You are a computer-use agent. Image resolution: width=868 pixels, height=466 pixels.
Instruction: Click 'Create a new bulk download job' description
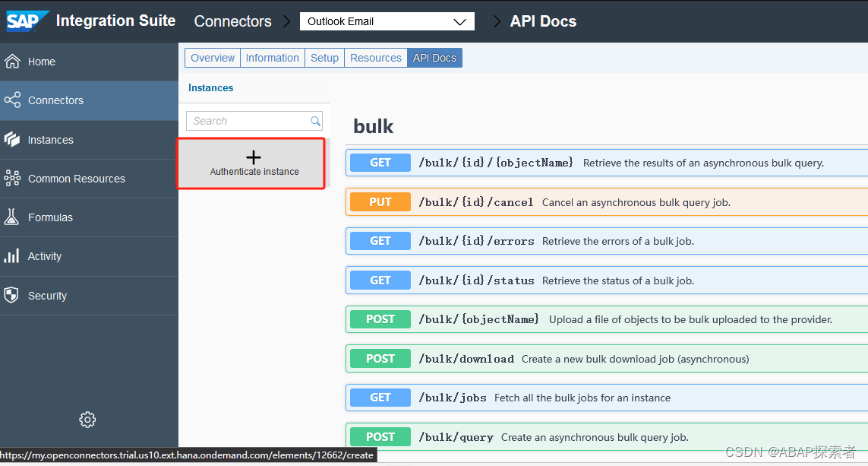coord(635,359)
